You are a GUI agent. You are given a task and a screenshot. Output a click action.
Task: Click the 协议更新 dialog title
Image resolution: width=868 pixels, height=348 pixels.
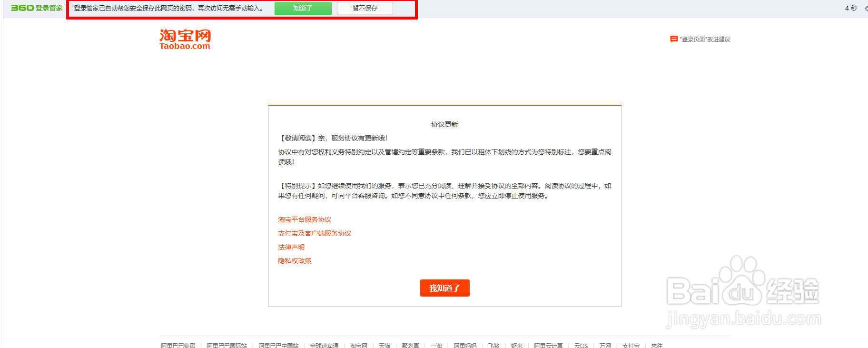pyautogui.click(x=444, y=124)
